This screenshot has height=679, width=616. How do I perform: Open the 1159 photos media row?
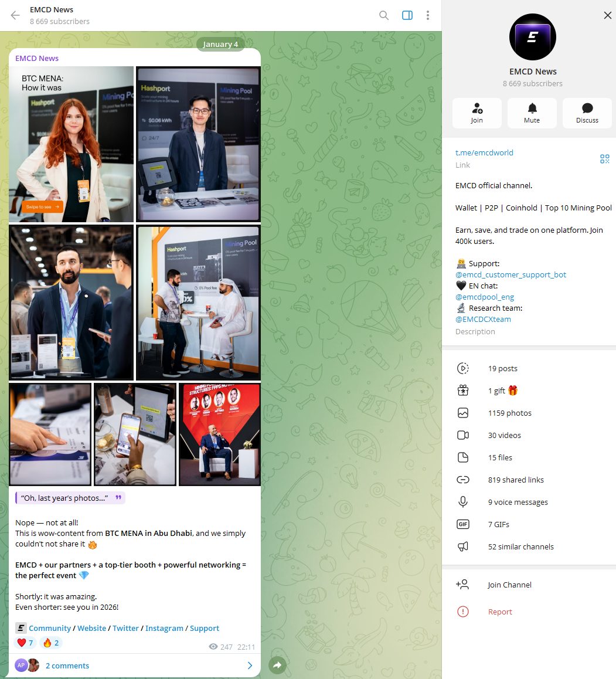[x=529, y=413]
